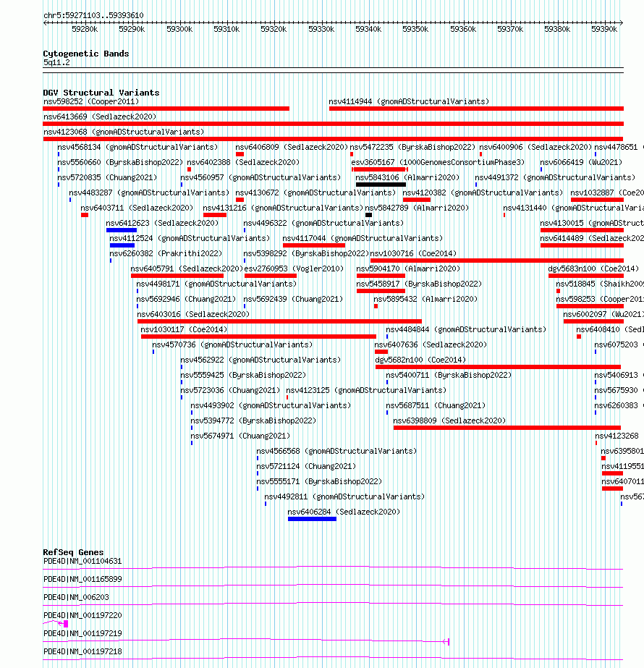This screenshot has width=644, height=668.
Task: Click the PDE4D|NM_001197219 transcript label
Action: 82,633
